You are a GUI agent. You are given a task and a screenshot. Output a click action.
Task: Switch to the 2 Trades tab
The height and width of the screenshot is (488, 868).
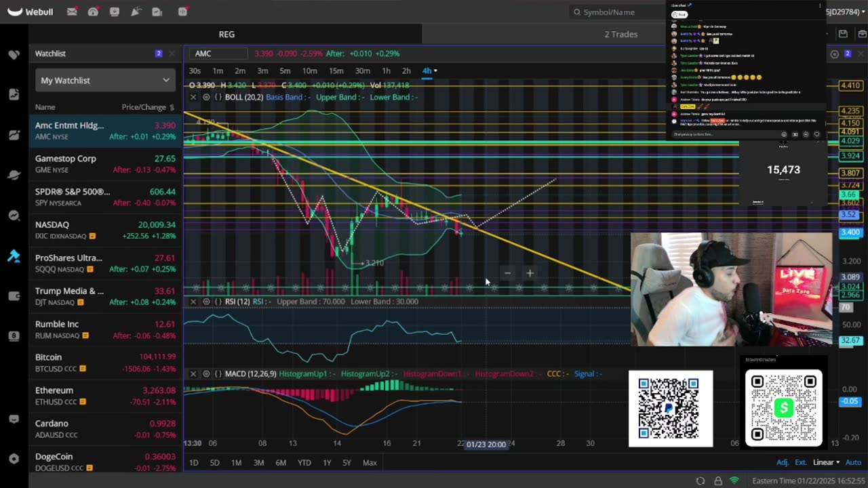coord(621,34)
